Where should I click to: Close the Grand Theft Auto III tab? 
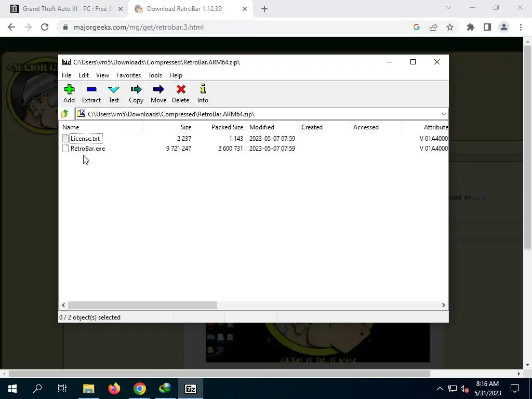click(121, 9)
